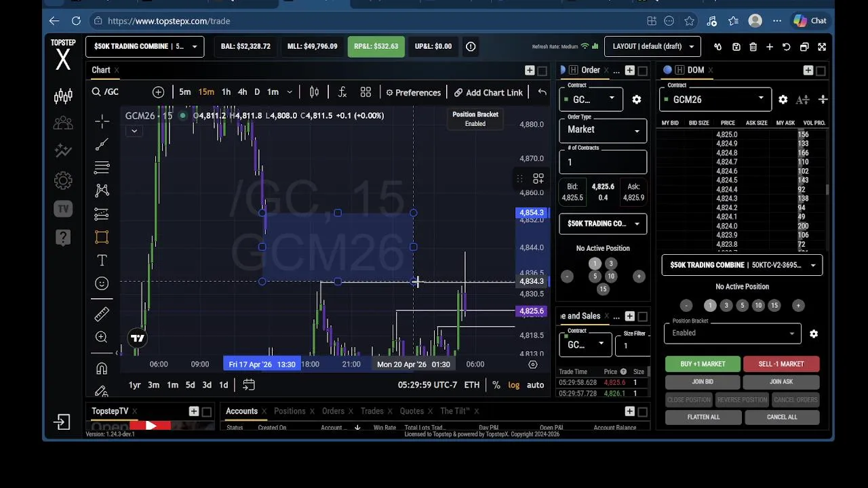Open chart time axis settings gear
The width and height of the screenshot is (868, 488).
[533, 364]
